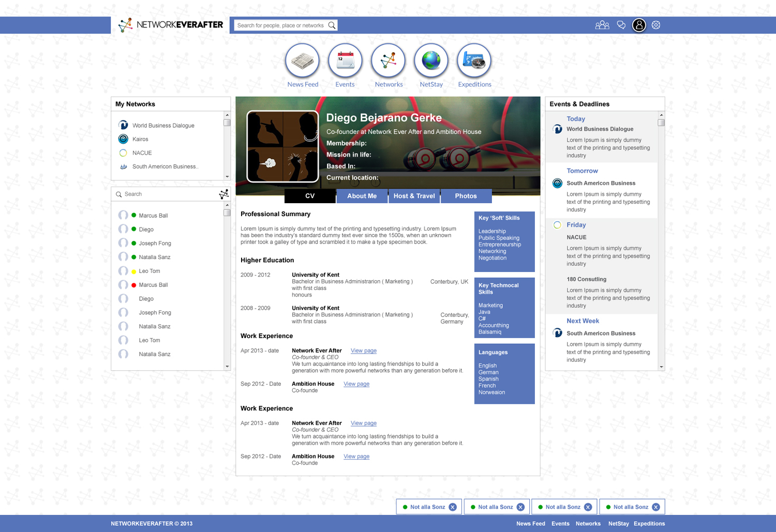The width and height of the screenshot is (776, 532).
Task: Switch to the About Me tab
Action: point(362,196)
